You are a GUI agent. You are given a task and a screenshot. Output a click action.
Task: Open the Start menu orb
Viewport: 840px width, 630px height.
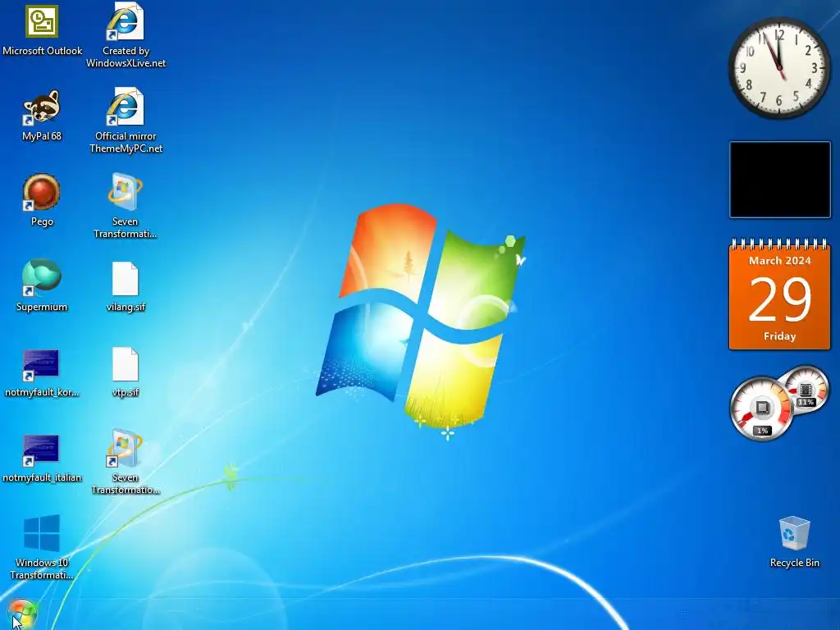[21, 614]
